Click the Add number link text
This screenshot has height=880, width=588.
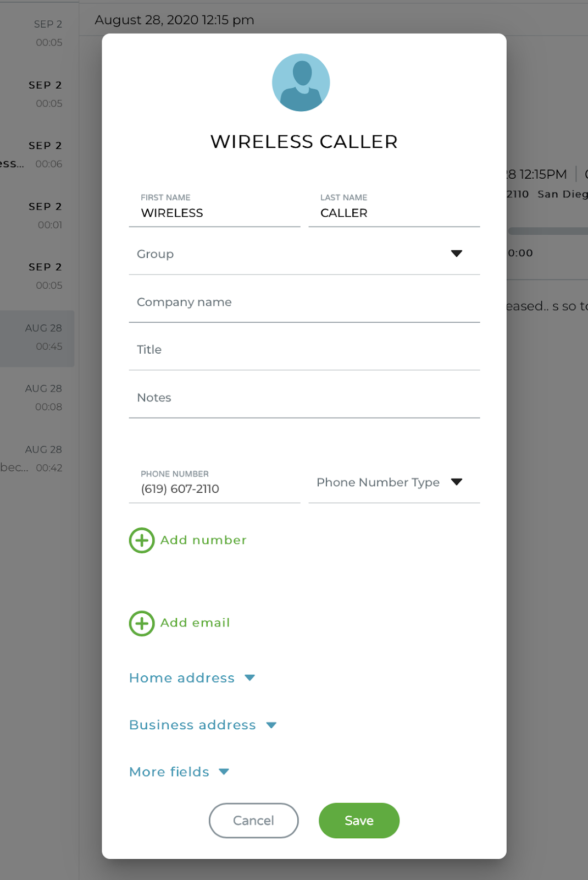pyautogui.click(x=203, y=540)
